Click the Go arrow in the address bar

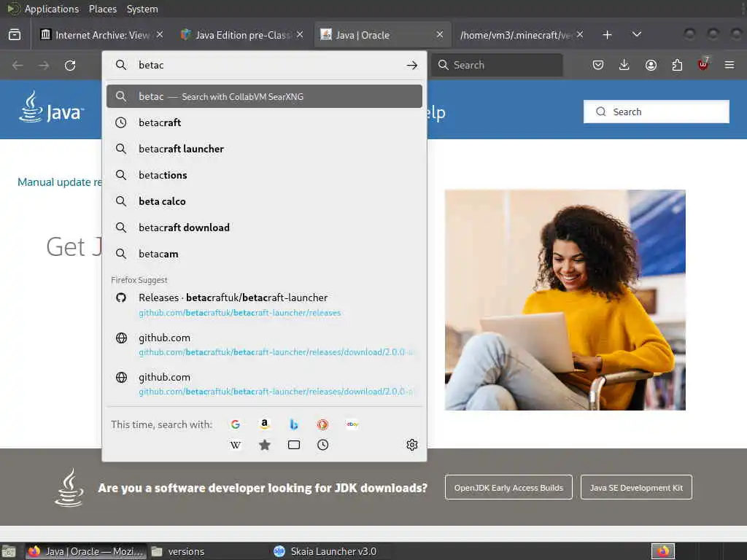[x=412, y=65]
